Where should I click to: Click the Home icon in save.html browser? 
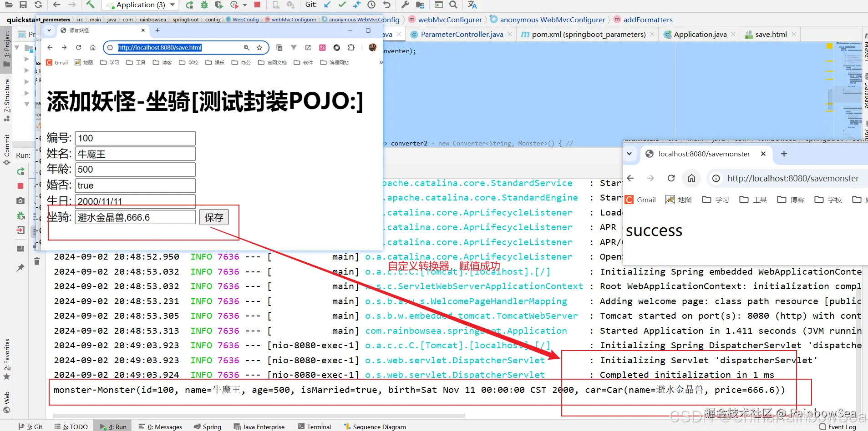pos(93,47)
